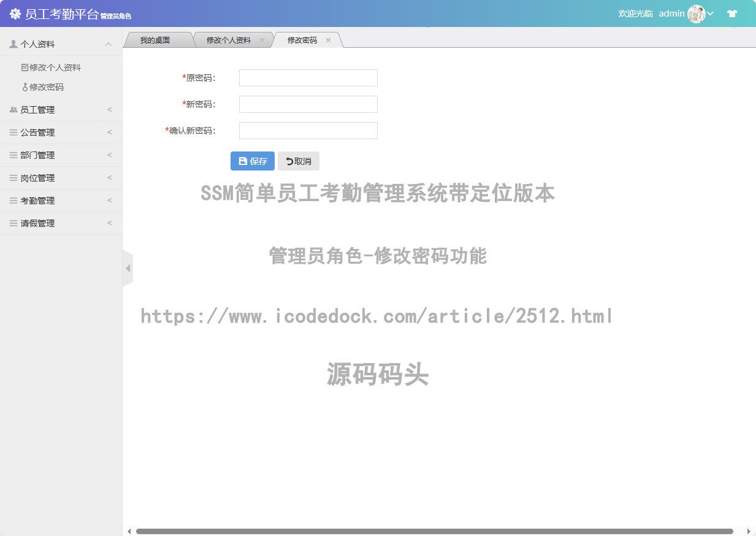Select the 修改密码 tab
This screenshot has height=536, width=756.
pos(302,40)
